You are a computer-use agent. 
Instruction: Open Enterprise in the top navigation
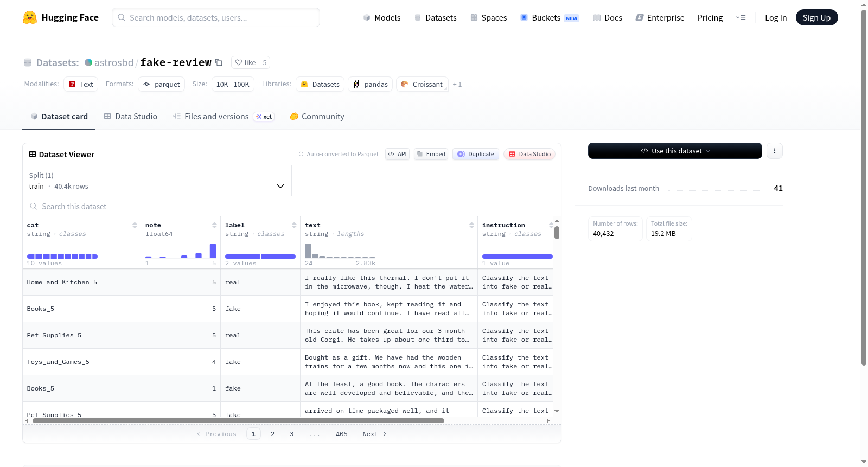coord(660,17)
